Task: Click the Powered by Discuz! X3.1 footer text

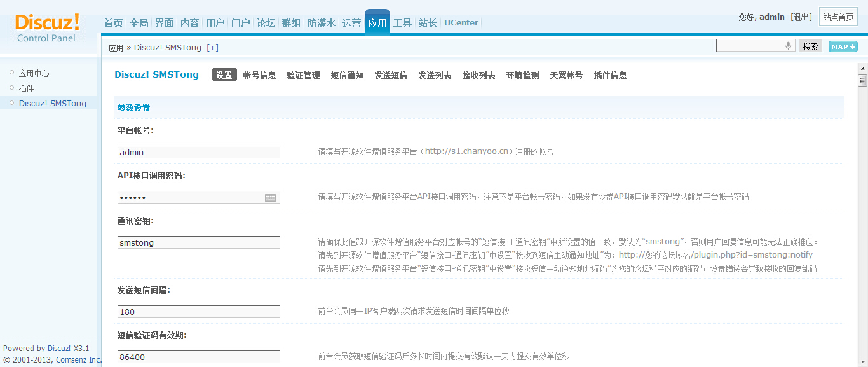Action: point(46,349)
